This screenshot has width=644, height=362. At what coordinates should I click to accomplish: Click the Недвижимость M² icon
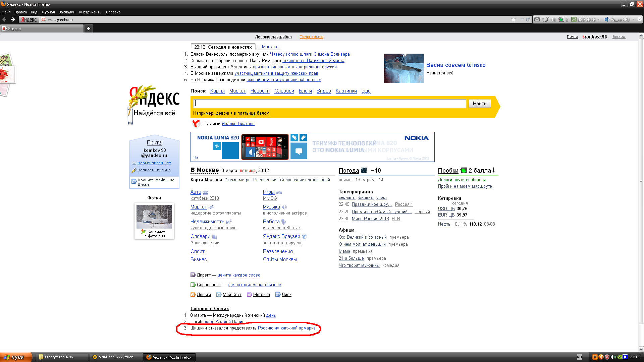pyautogui.click(x=229, y=222)
